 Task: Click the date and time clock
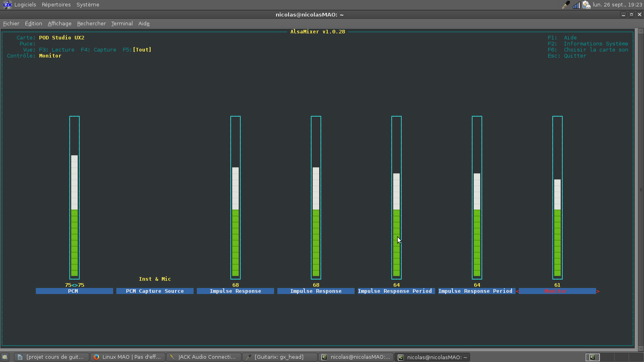[x=617, y=5]
